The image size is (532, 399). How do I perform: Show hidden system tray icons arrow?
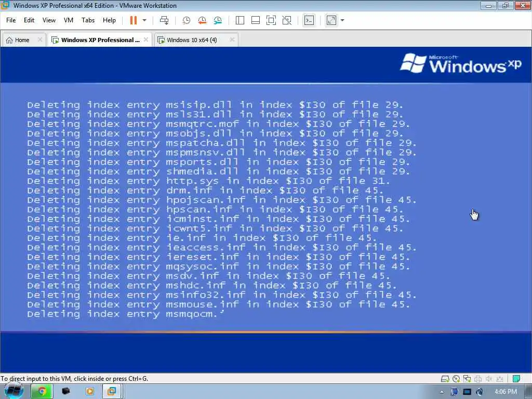point(442,392)
